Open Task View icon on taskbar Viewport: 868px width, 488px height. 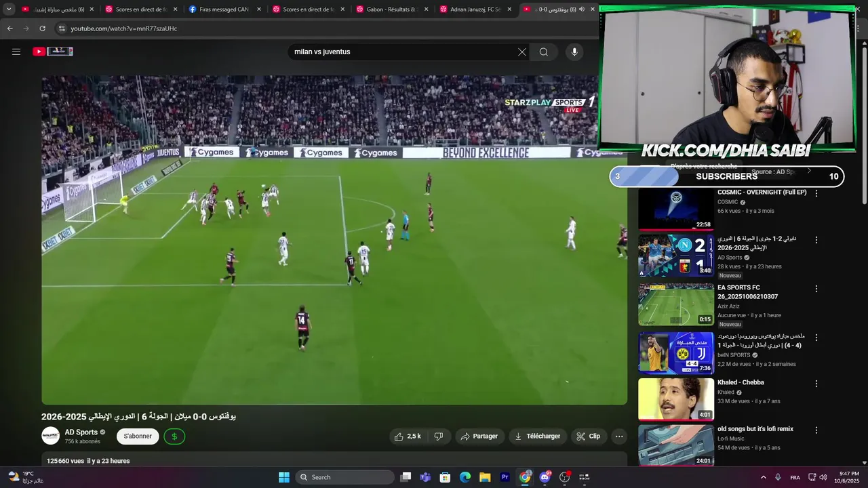point(406,477)
